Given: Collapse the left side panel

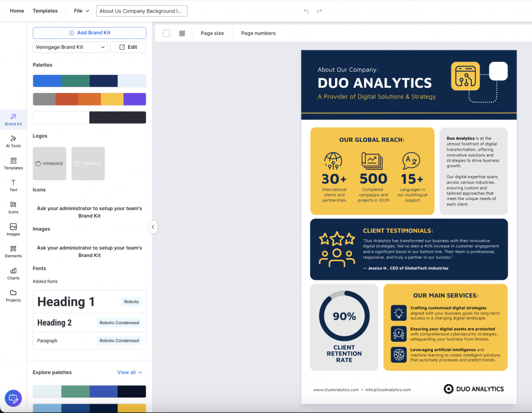Looking at the screenshot, I should 153,227.
